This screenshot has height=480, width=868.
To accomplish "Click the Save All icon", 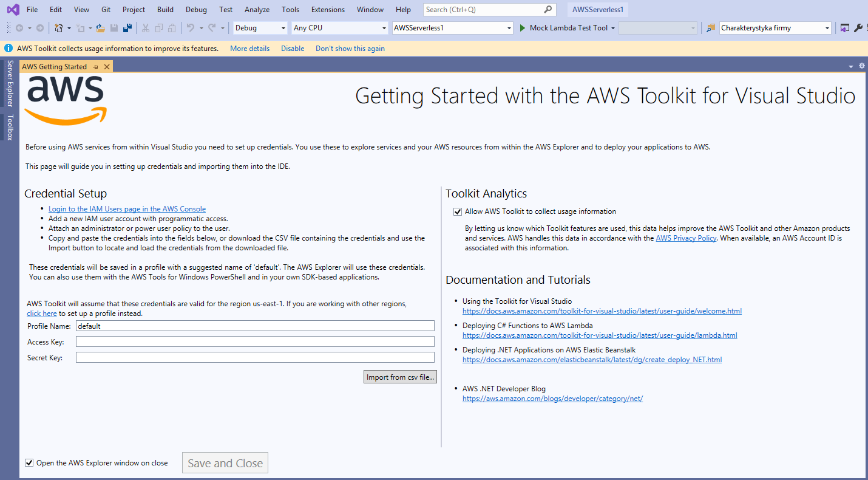I will (x=127, y=28).
